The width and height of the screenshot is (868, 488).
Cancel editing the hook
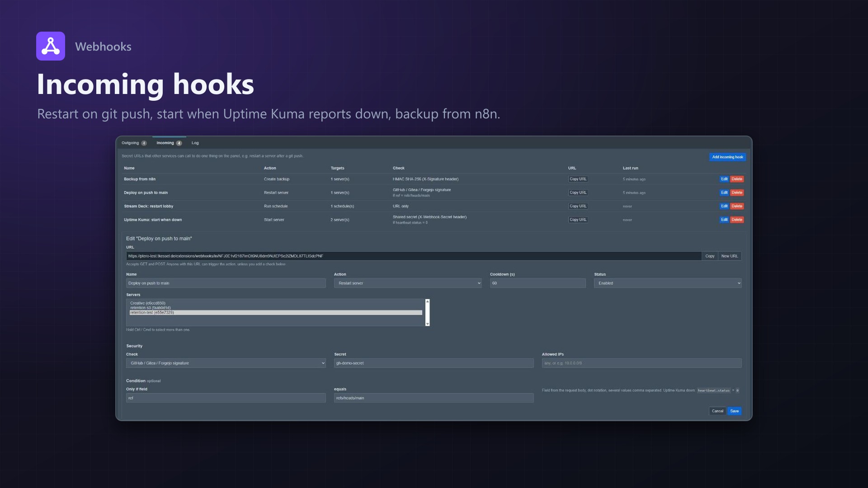pyautogui.click(x=717, y=411)
